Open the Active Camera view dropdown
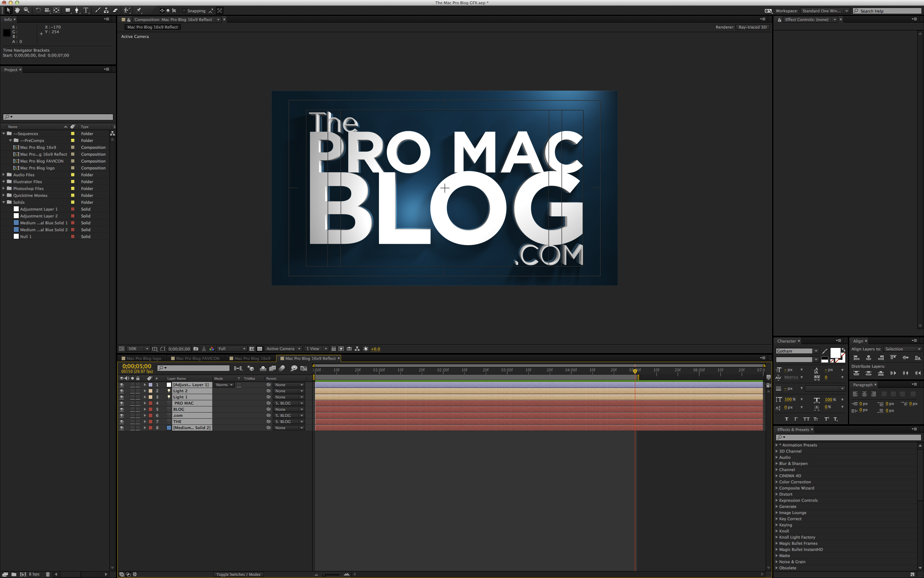 click(x=283, y=349)
